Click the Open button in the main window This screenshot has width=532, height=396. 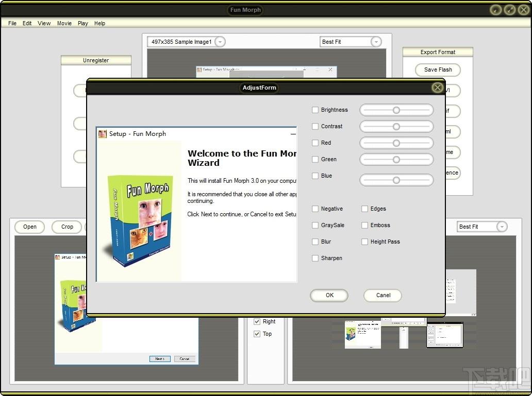point(30,227)
